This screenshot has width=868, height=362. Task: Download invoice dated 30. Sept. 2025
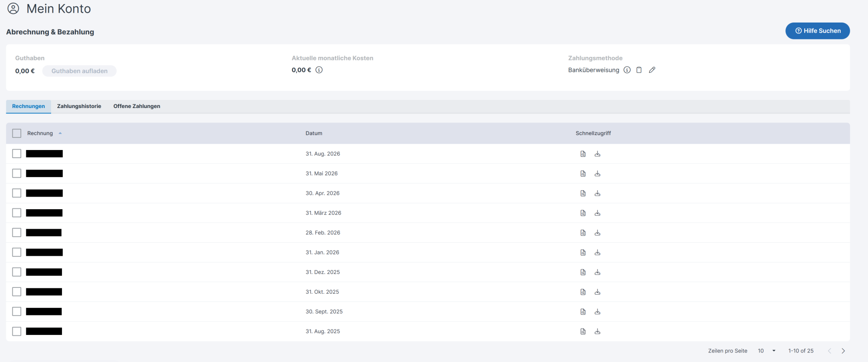[x=598, y=312]
